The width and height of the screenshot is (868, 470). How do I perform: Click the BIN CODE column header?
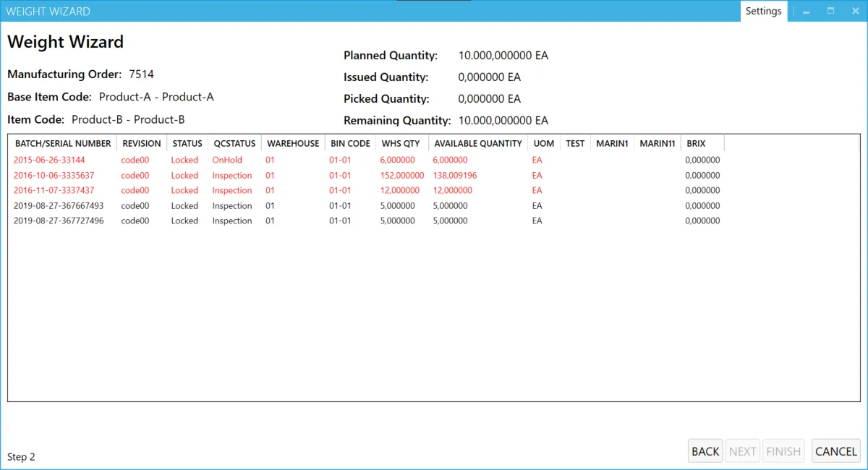(350, 143)
